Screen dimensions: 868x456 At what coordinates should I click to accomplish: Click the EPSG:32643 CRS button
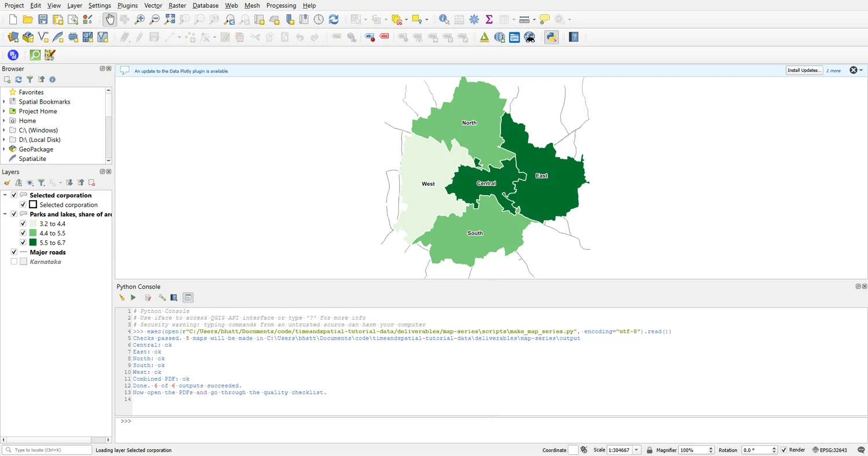(829, 450)
